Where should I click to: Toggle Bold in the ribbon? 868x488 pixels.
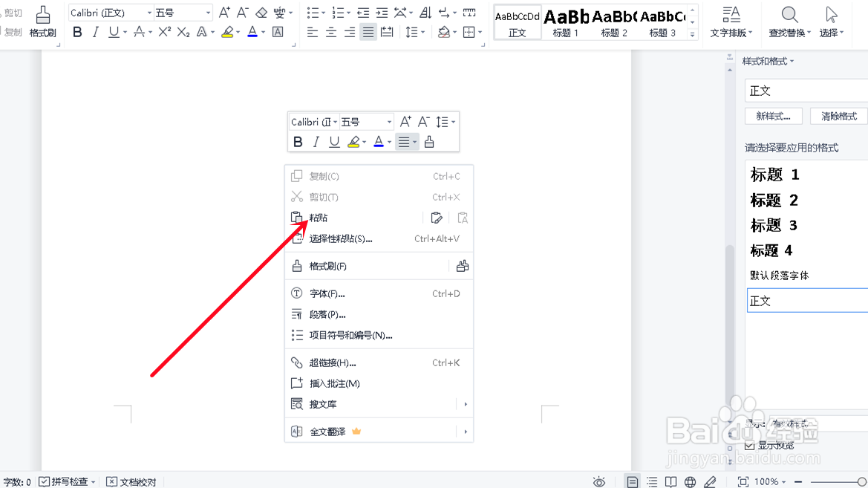(77, 32)
